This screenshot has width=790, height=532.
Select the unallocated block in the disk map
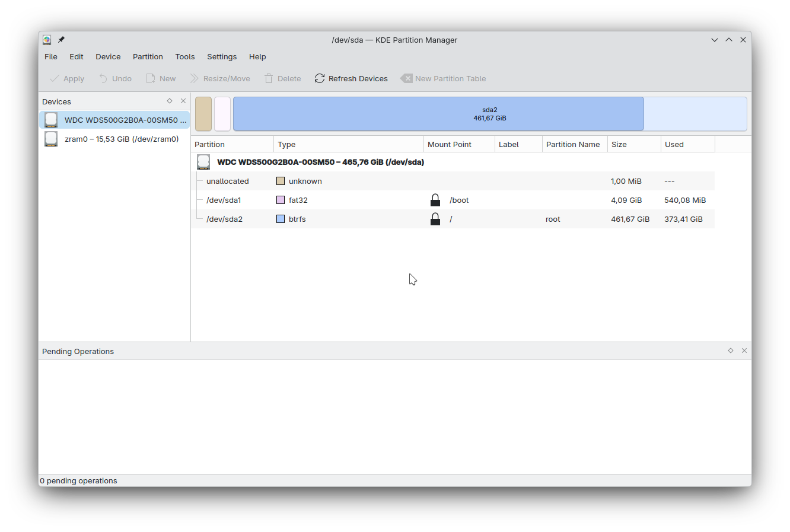pyautogui.click(x=203, y=114)
